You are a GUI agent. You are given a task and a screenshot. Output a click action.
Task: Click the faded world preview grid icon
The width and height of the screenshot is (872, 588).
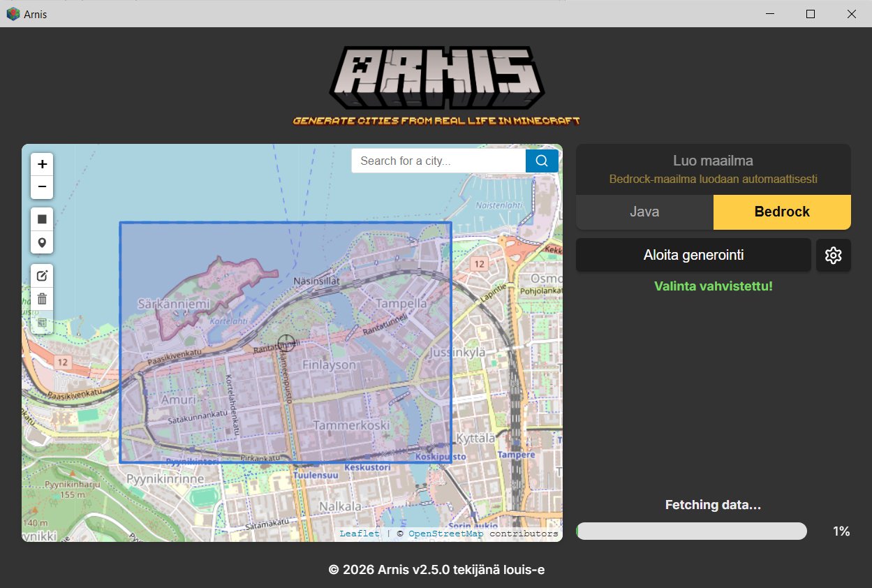click(42, 323)
